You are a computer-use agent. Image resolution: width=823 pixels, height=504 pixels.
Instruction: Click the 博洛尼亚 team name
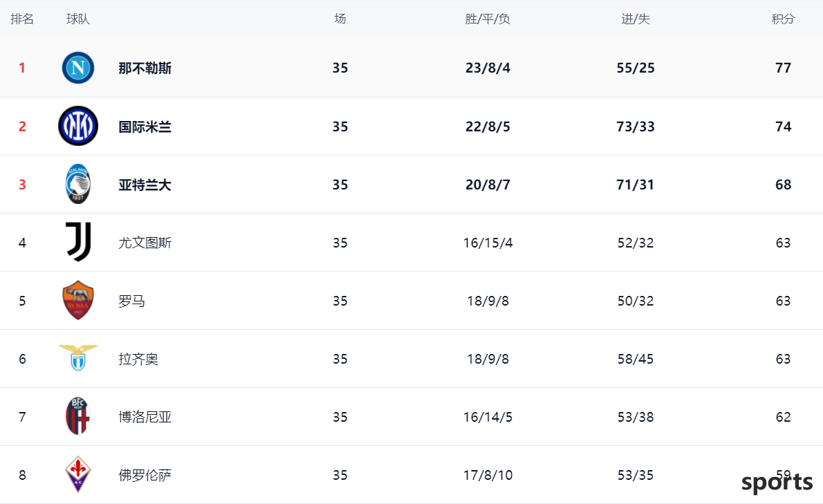[145, 417]
